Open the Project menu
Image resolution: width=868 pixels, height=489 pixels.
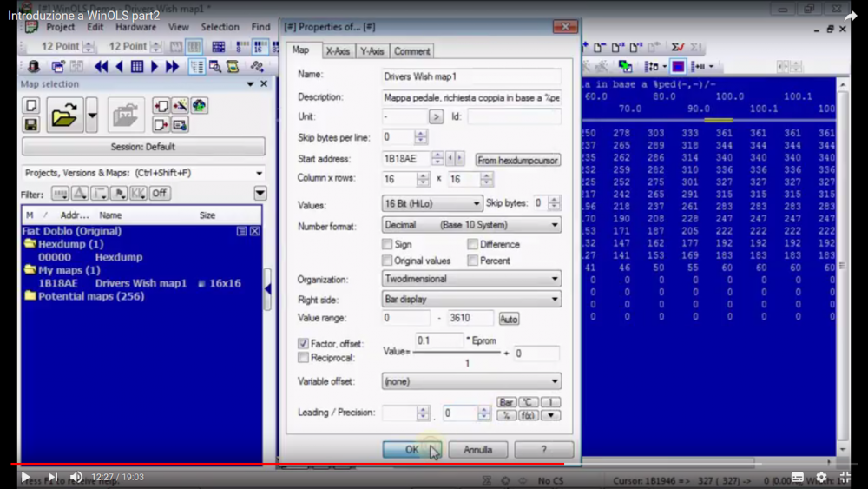61,27
